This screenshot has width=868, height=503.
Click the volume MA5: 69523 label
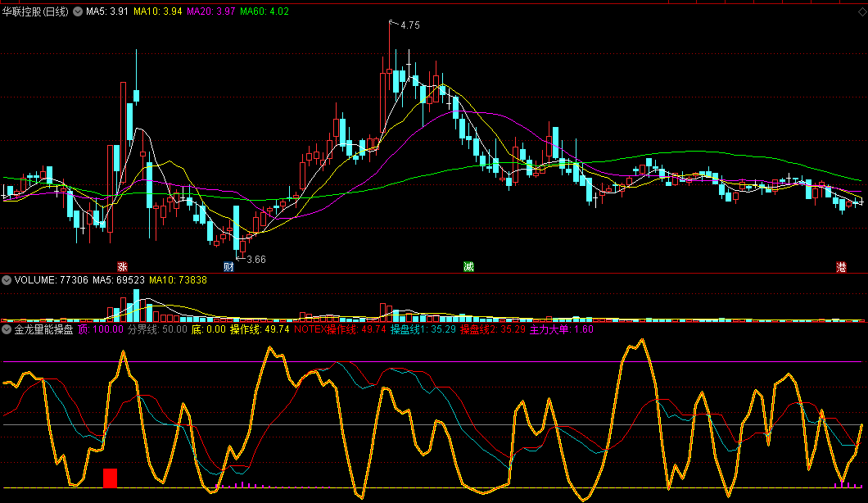click(119, 280)
